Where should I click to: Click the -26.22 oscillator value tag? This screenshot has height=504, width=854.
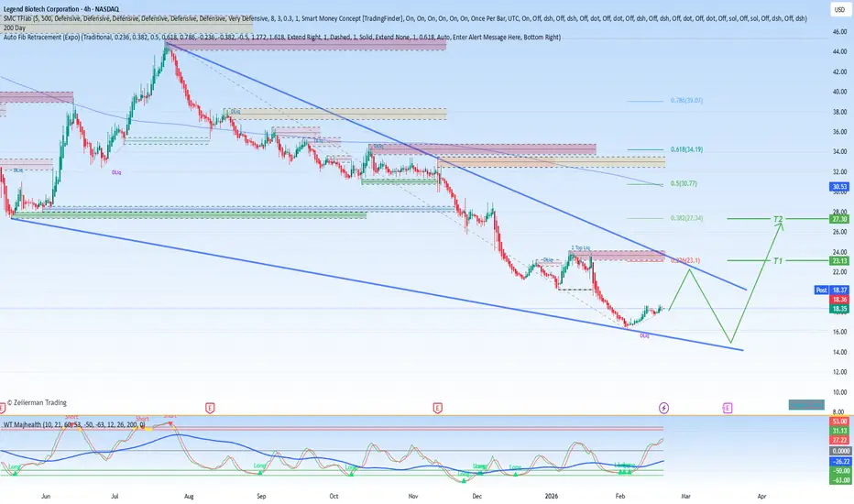[839, 462]
